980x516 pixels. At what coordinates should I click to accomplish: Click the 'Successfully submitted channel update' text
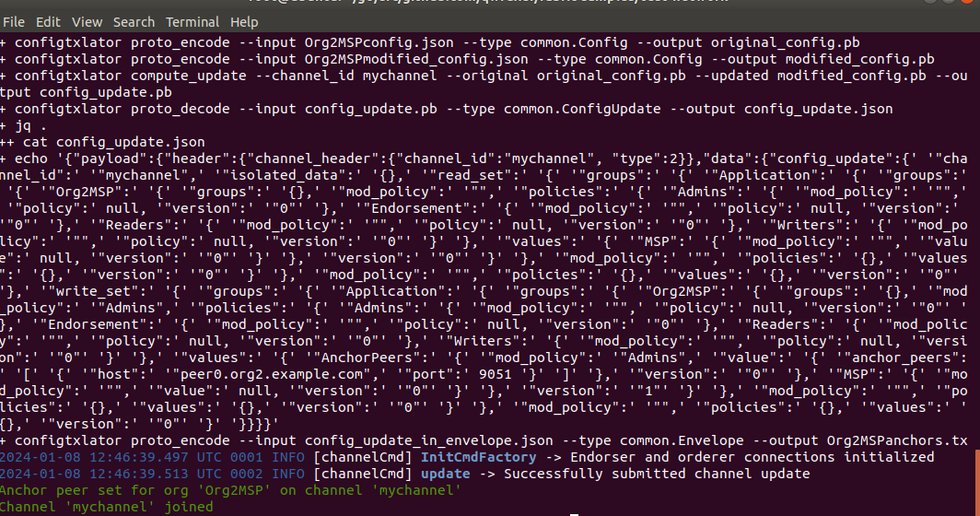click(x=657, y=474)
